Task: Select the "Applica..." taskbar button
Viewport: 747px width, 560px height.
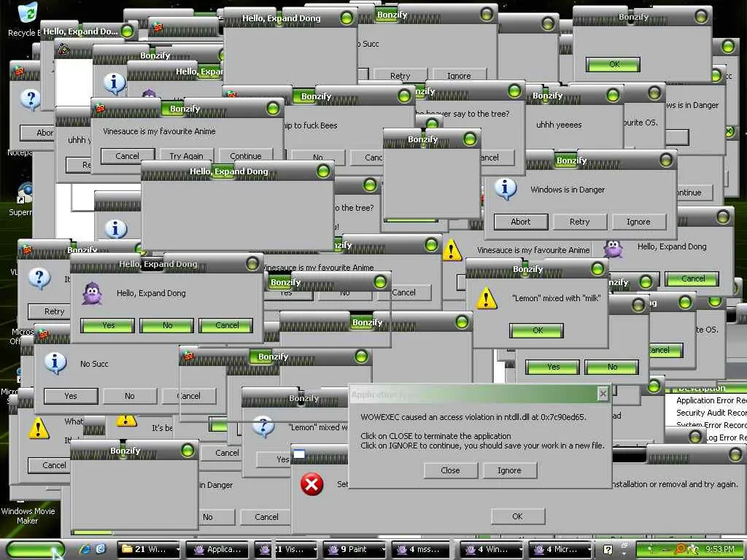Action: coord(217,550)
